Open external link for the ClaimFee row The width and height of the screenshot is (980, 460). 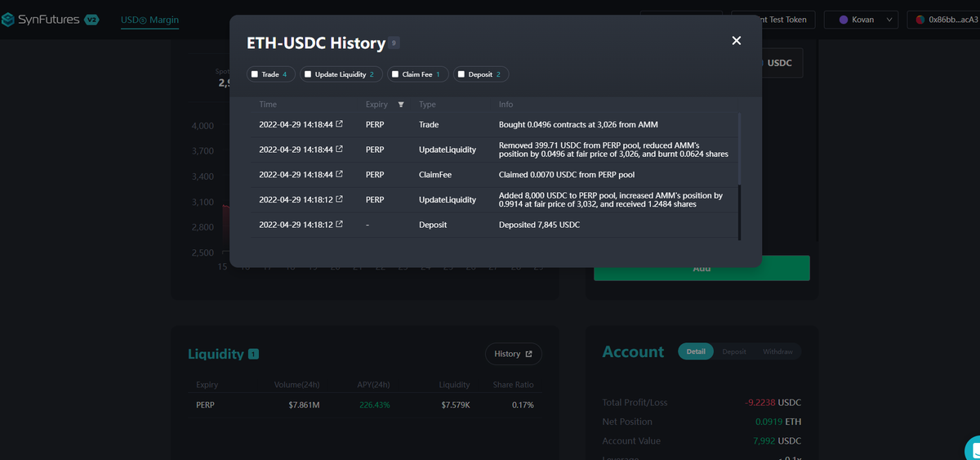[340, 174]
